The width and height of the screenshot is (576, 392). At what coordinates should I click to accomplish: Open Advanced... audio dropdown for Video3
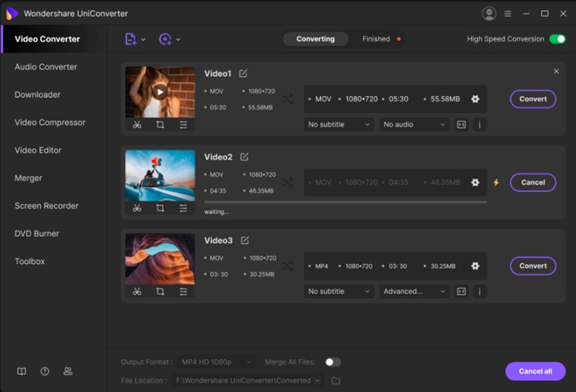[x=414, y=291]
